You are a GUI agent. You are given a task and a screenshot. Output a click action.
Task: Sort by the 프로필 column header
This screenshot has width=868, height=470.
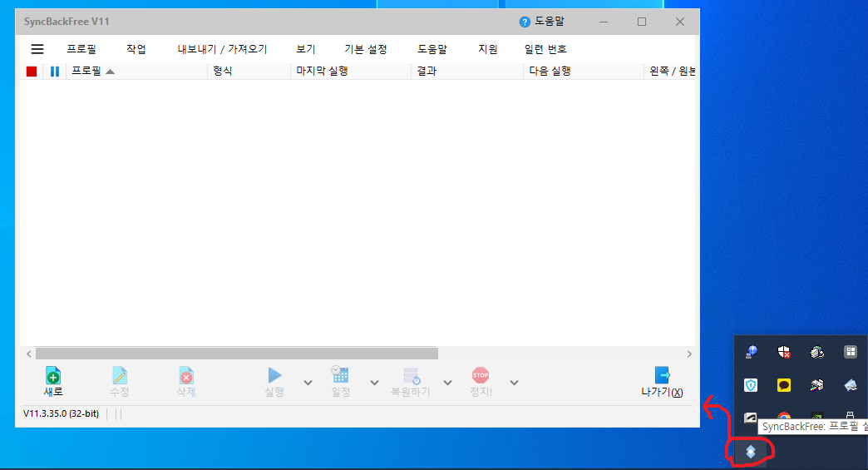(136, 71)
